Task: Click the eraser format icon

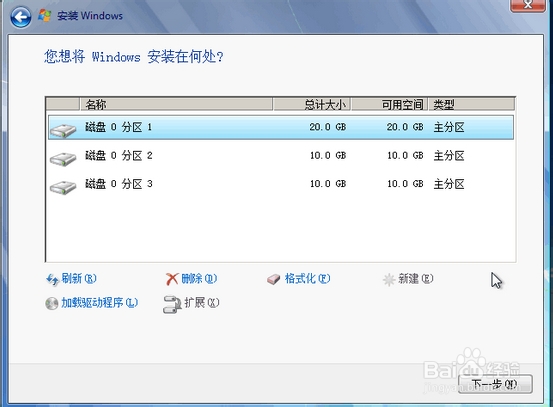Action: click(274, 279)
